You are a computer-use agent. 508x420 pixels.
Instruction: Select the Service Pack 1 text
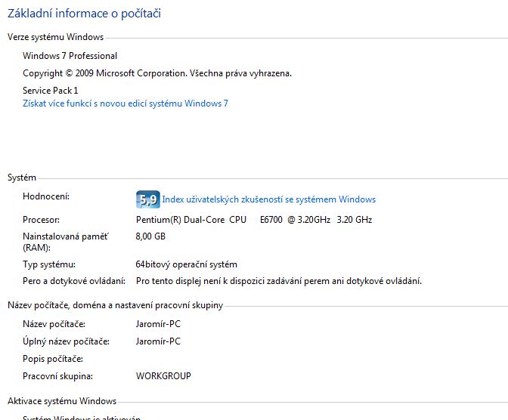point(50,91)
